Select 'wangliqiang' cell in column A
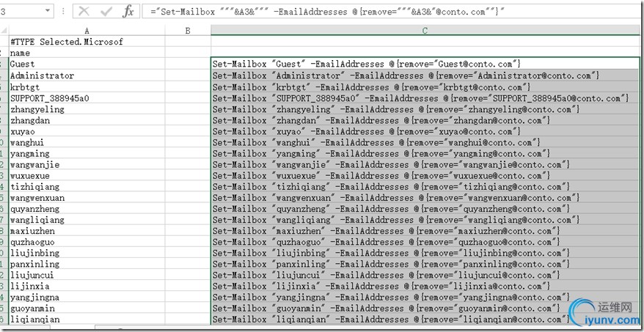644x332 pixels. [87, 220]
